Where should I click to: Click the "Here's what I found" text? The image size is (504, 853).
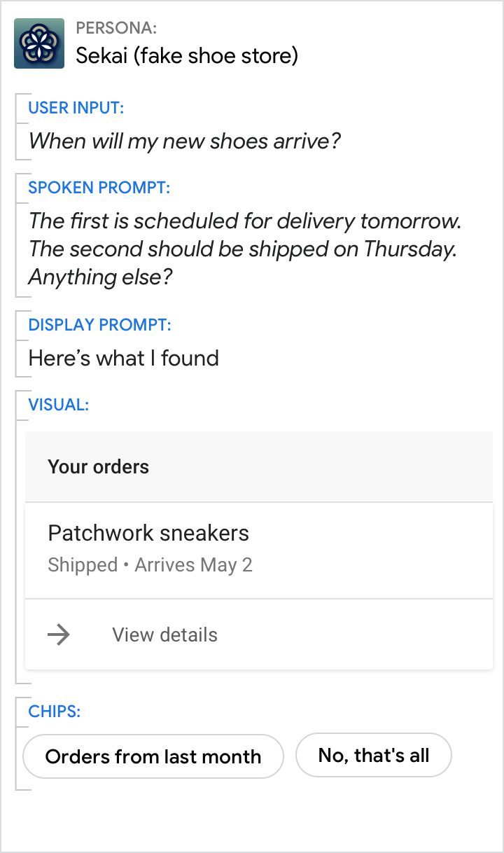[x=124, y=359]
